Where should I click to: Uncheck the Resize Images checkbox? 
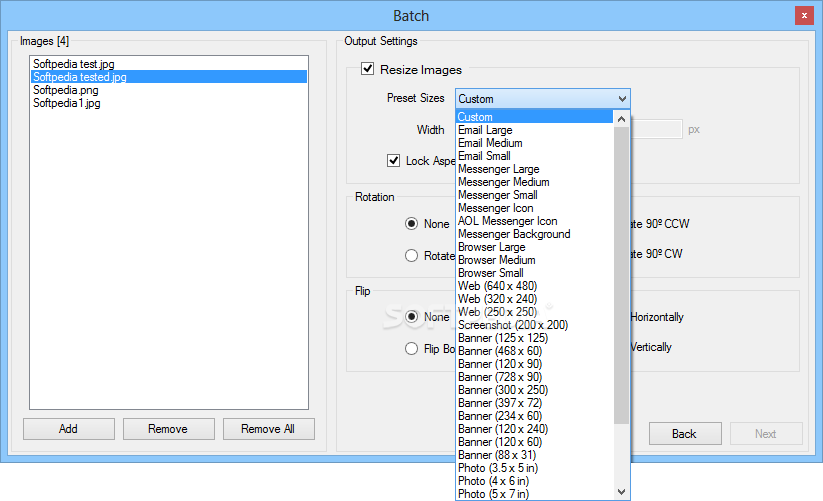click(367, 69)
